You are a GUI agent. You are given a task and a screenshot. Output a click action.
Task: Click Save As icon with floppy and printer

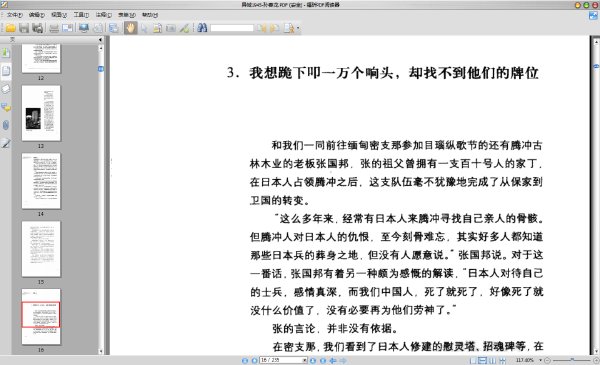point(38,28)
